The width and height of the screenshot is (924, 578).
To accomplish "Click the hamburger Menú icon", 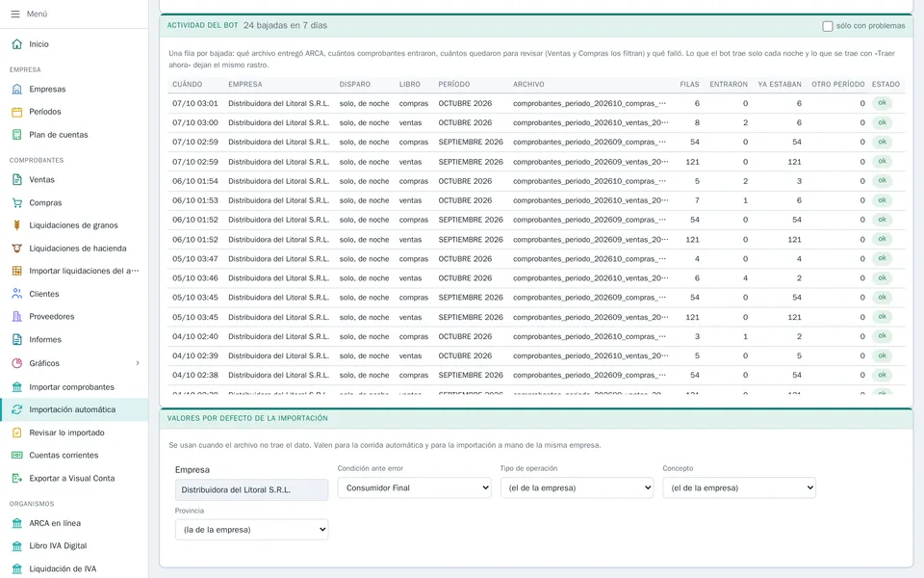I will [15, 13].
